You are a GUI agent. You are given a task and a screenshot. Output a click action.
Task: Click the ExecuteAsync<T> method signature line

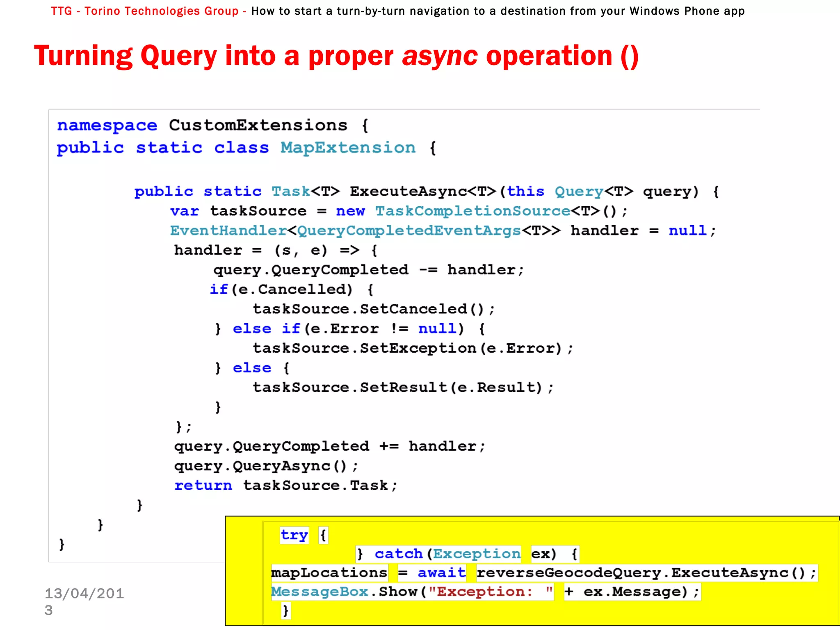(x=427, y=192)
